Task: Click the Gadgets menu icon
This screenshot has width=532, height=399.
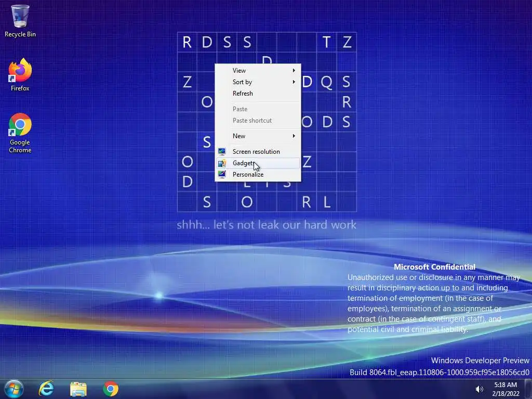Action: tap(222, 163)
